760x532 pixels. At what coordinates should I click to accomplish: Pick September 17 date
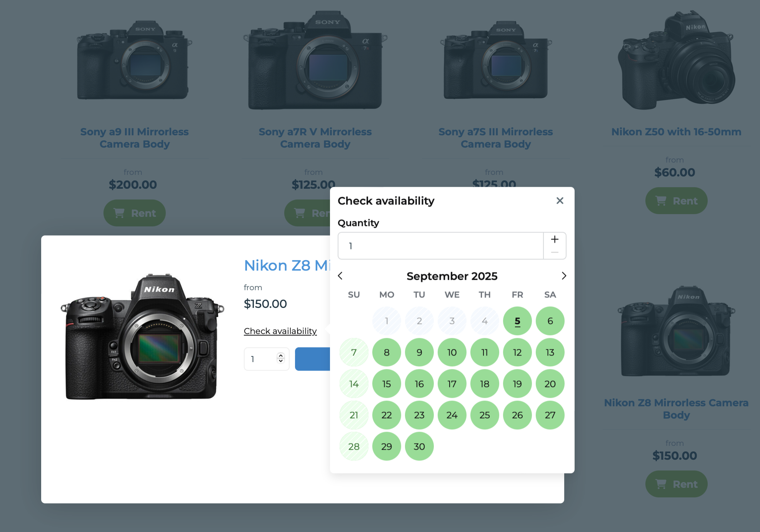(x=452, y=384)
